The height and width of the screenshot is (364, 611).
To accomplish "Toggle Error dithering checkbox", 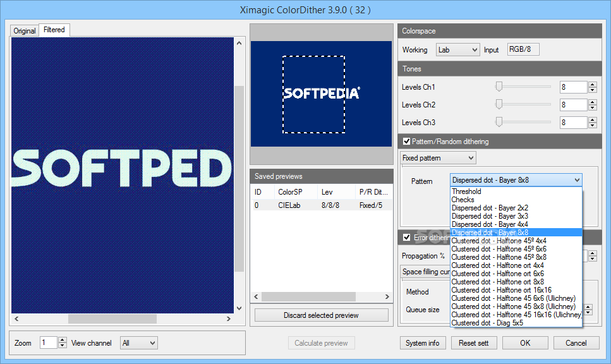I will point(407,238).
